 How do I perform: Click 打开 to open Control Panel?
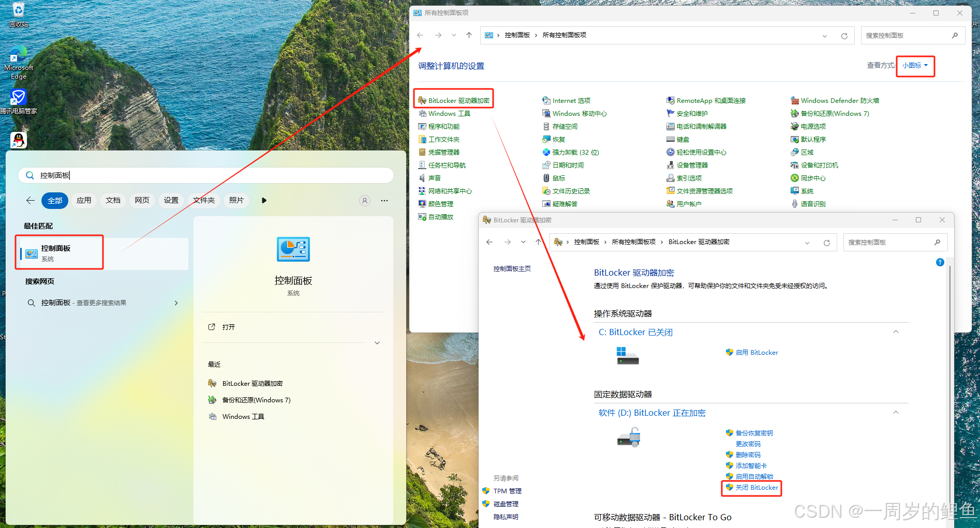tap(293, 327)
